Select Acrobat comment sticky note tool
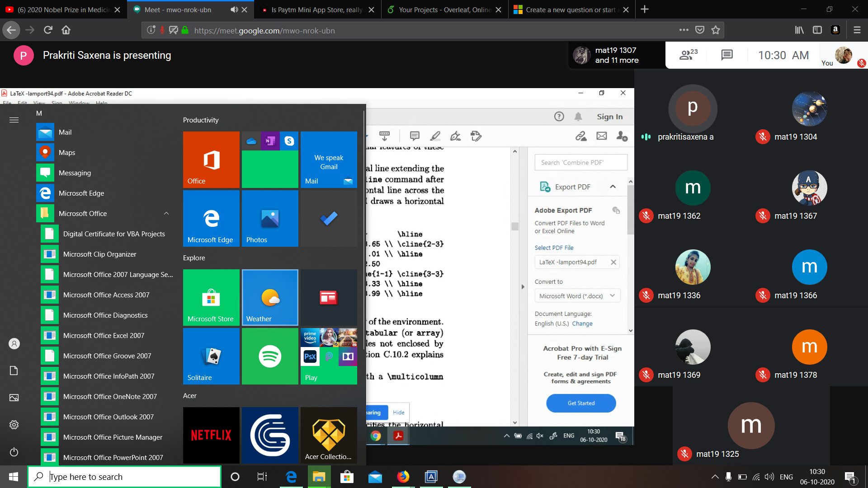 coord(415,136)
